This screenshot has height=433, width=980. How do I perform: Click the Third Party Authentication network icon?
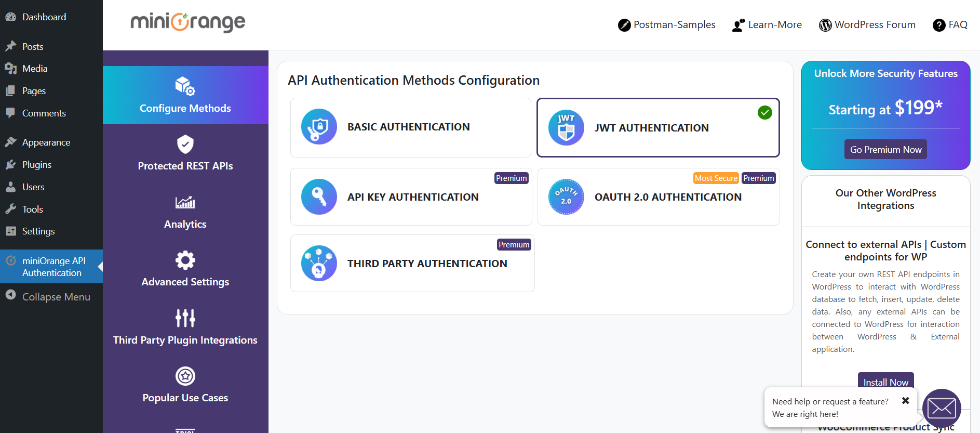point(319,264)
